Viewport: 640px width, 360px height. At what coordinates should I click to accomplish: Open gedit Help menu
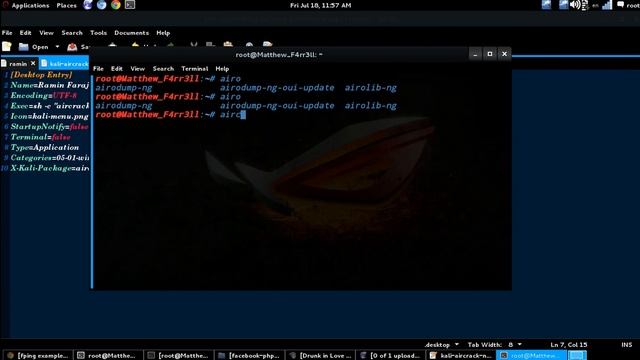point(163,33)
